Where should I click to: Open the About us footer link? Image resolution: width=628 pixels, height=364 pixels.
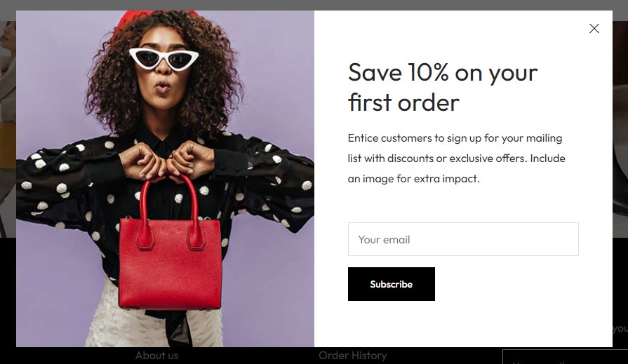[156, 355]
